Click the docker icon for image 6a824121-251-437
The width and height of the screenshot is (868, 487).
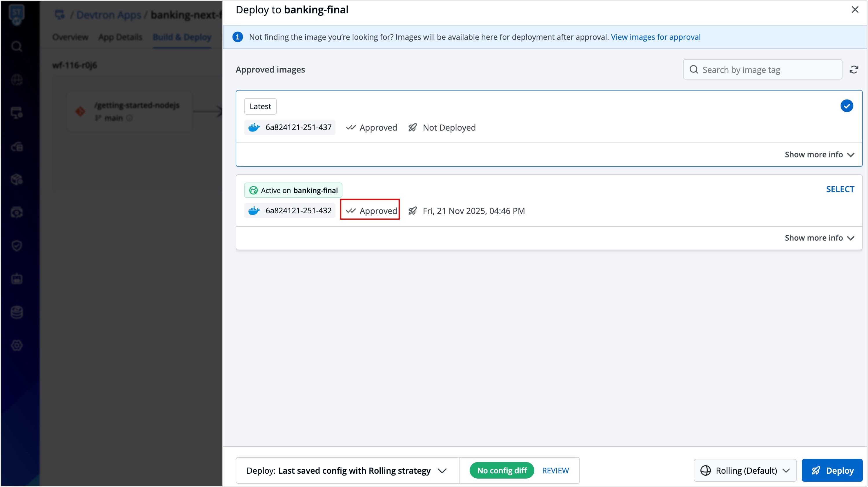click(254, 127)
